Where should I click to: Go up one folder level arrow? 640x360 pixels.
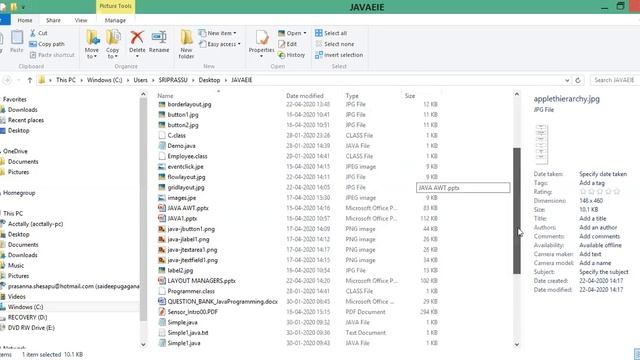tap(29, 80)
